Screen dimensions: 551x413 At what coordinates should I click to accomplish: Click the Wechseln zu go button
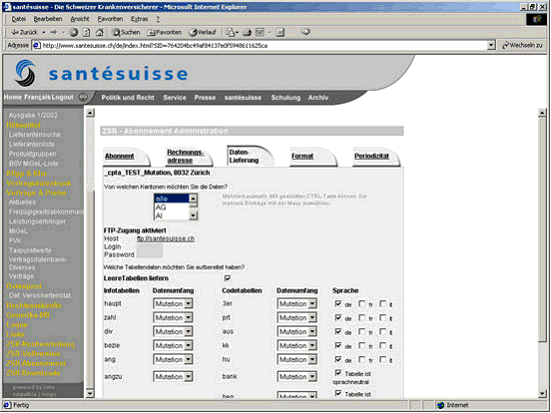pos(522,45)
